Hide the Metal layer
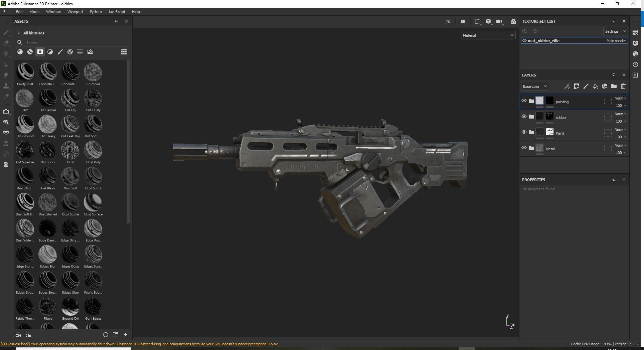Image resolution: width=644 pixels, height=350 pixels. coord(524,148)
